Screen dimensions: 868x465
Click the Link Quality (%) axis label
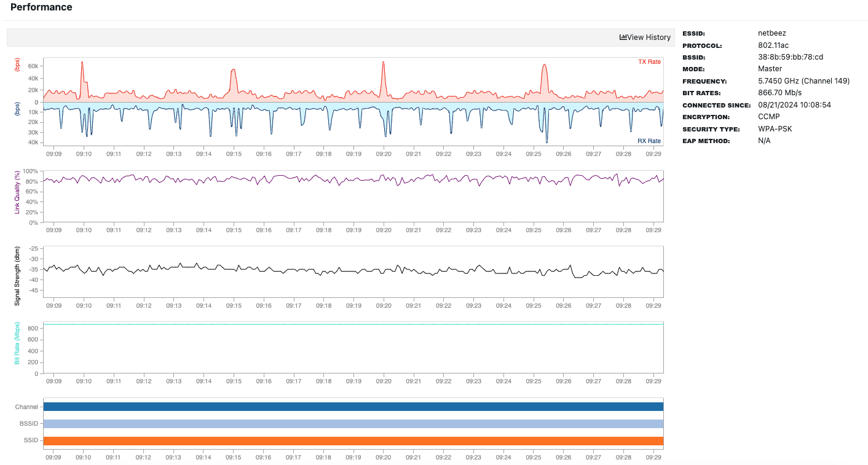(x=18, y=193)
